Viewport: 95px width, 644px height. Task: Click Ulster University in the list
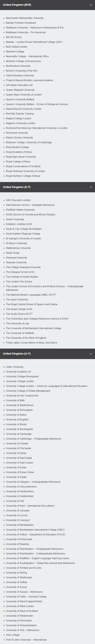click(x=15, y=367)
